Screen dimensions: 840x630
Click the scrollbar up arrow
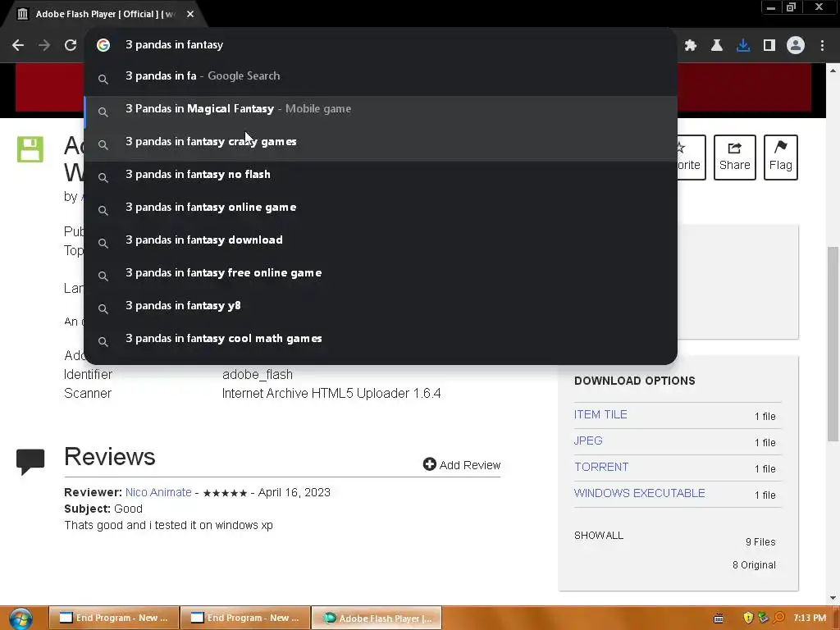833,71
